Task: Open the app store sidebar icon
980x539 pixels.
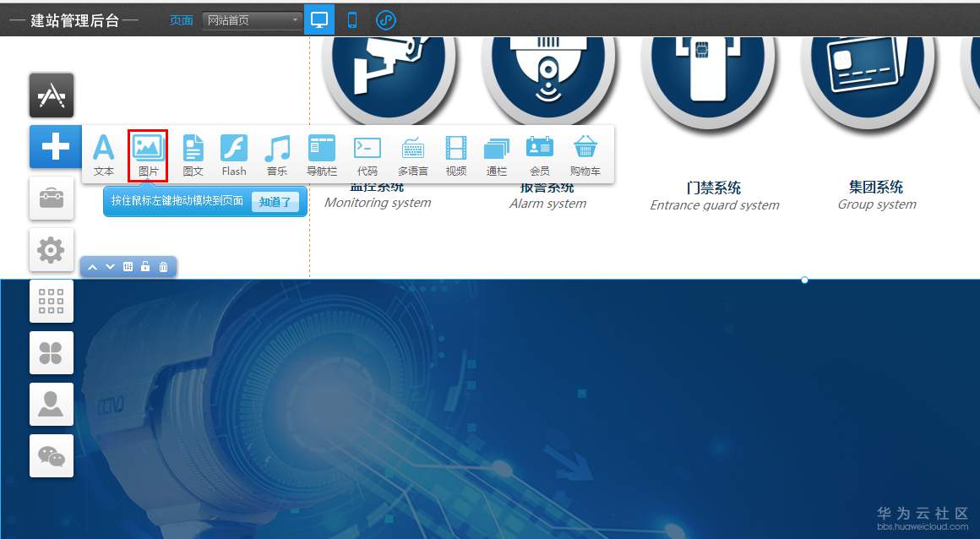Action: 52,95
